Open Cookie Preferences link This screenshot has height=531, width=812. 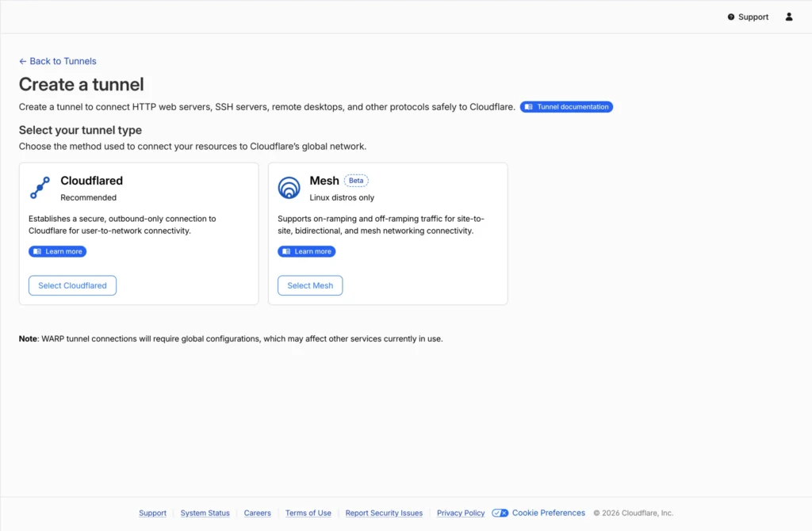tap(549, 513)
